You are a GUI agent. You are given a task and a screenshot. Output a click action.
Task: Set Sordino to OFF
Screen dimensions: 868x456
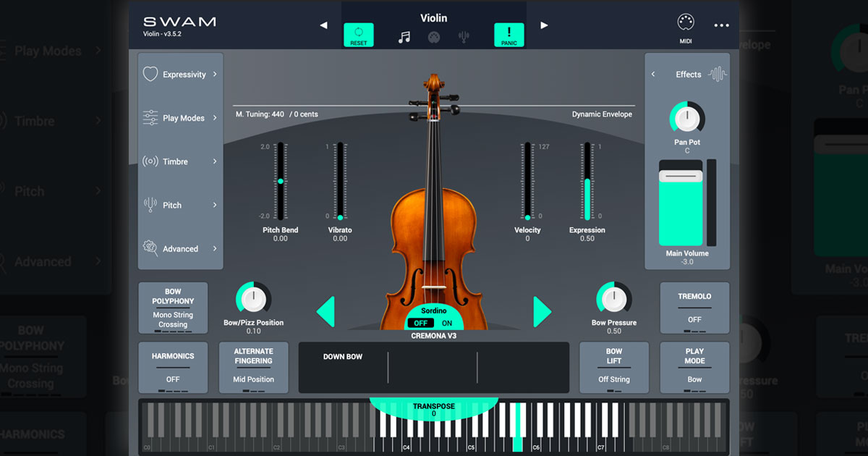click(420, 323)
